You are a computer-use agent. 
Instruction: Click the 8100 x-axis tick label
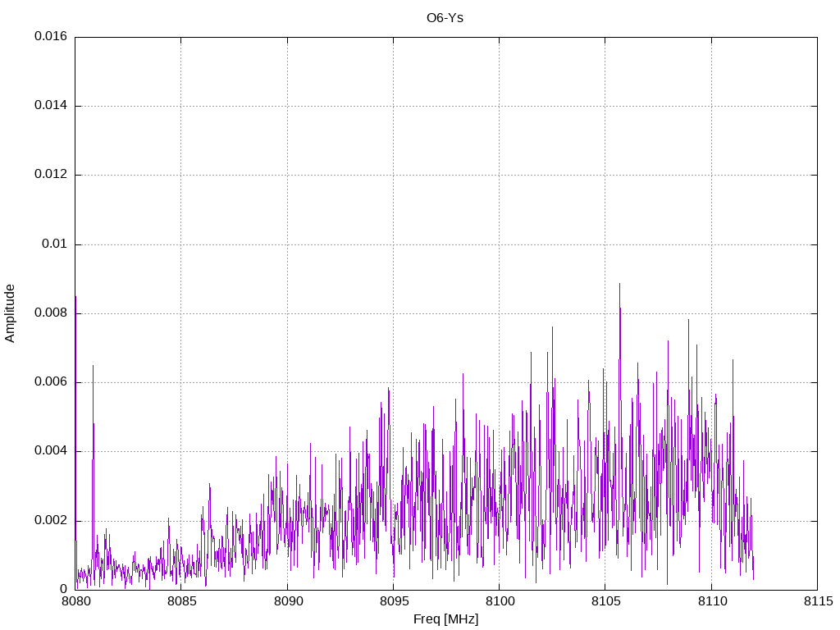[x=499, y=602]
